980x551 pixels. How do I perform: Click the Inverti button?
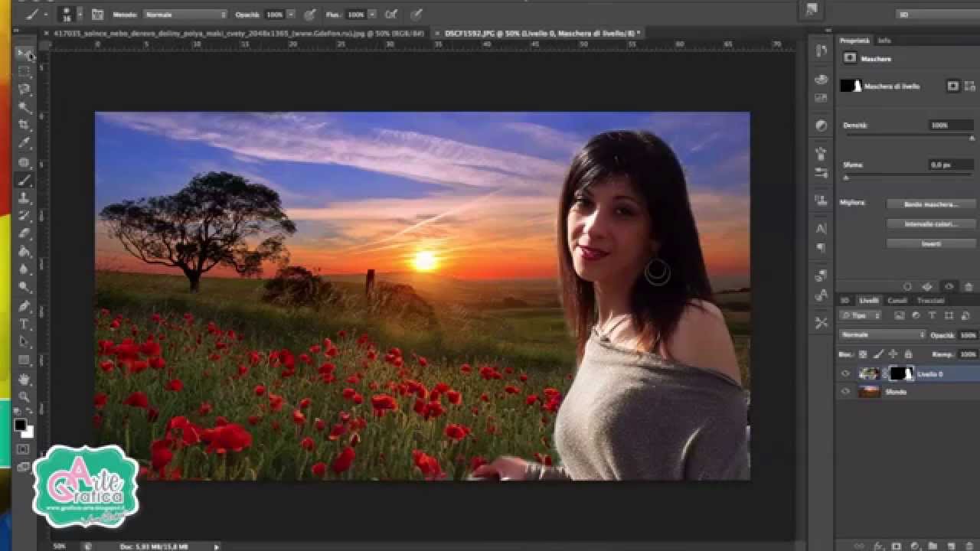click(x=930, y=243)
